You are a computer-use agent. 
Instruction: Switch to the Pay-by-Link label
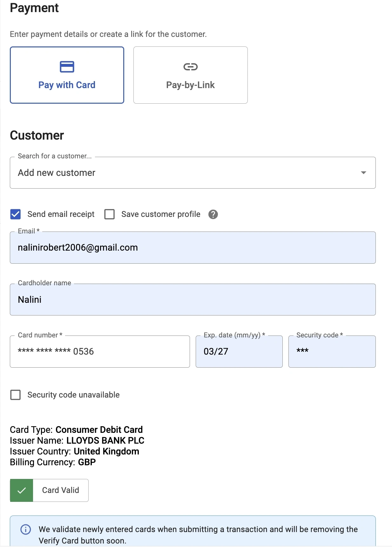tap(190, 85)
